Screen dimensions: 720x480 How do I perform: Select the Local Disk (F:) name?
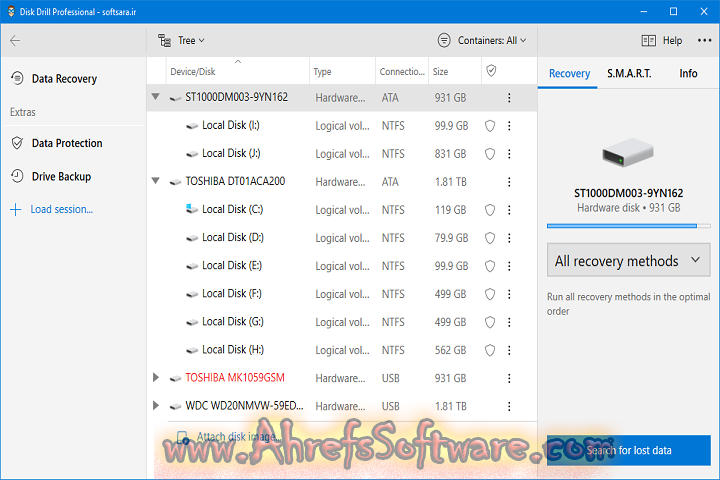click(232, 294)
